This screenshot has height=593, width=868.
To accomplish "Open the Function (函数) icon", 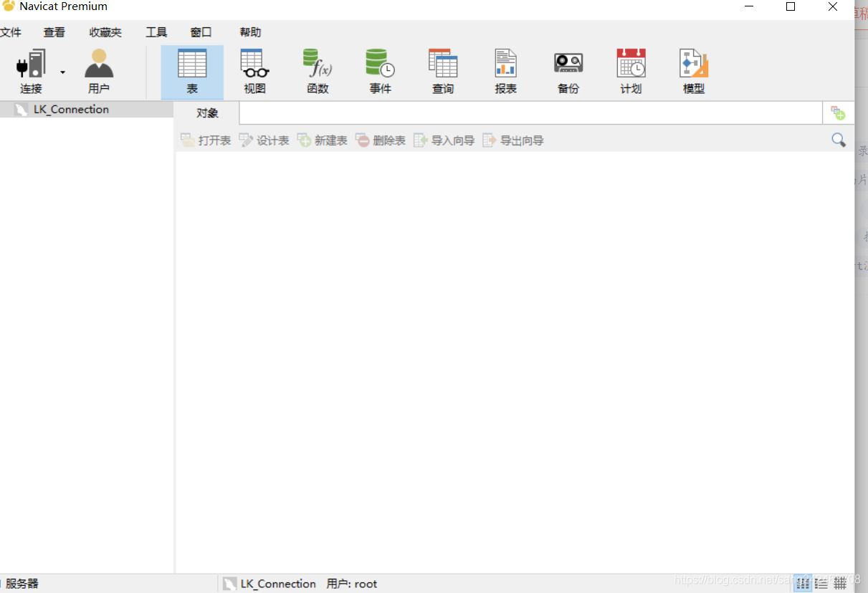I will 318,72.
